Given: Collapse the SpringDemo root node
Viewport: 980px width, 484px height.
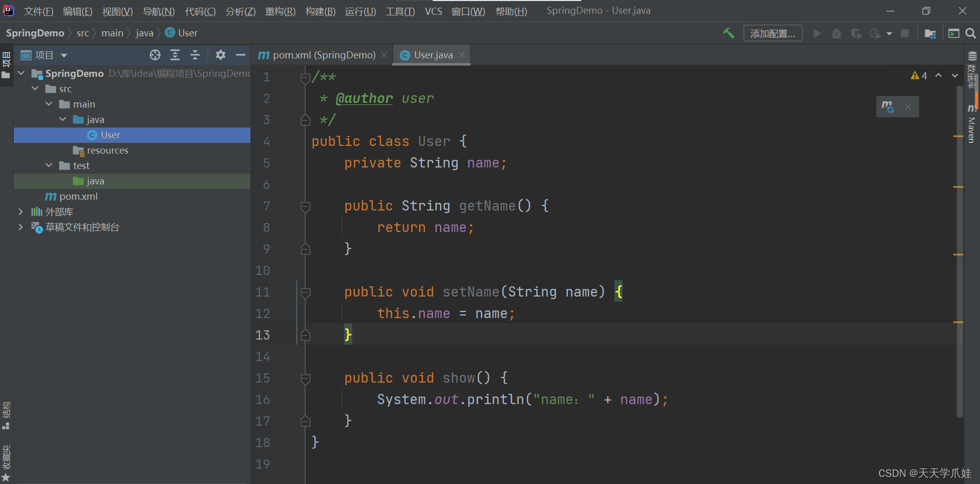Looking at the screenshot, I should pos(22,73).
